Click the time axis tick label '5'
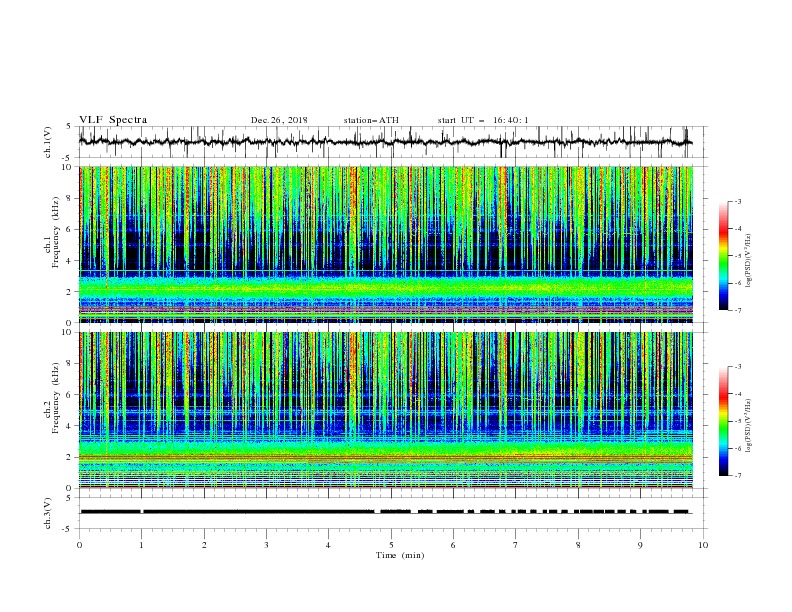 pos(391,545)
